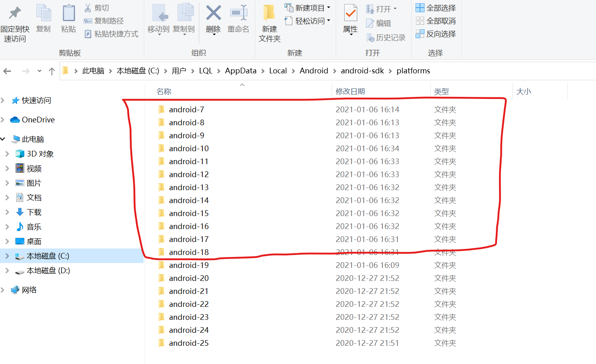Click the android-16 folder icon

pos(161,226)
